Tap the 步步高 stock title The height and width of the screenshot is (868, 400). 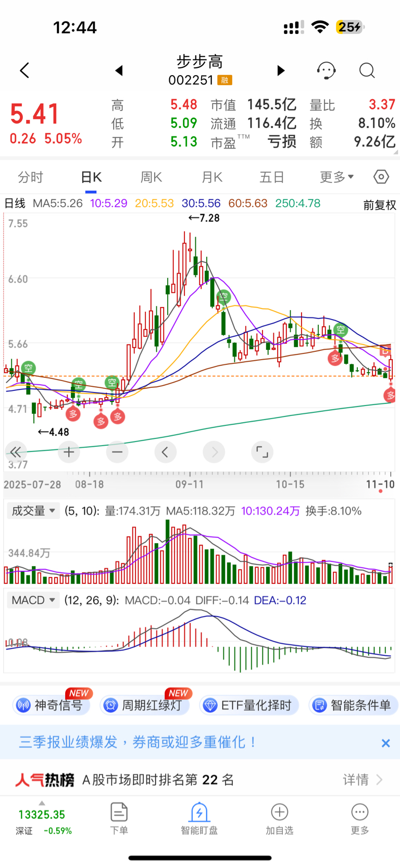pyautogui.click(x=200, y=62)
